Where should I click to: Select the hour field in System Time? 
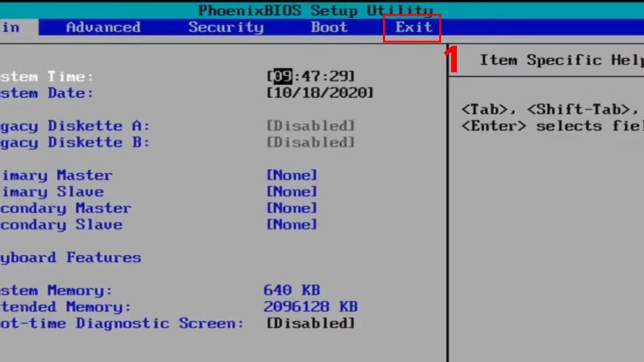(282, 76)
